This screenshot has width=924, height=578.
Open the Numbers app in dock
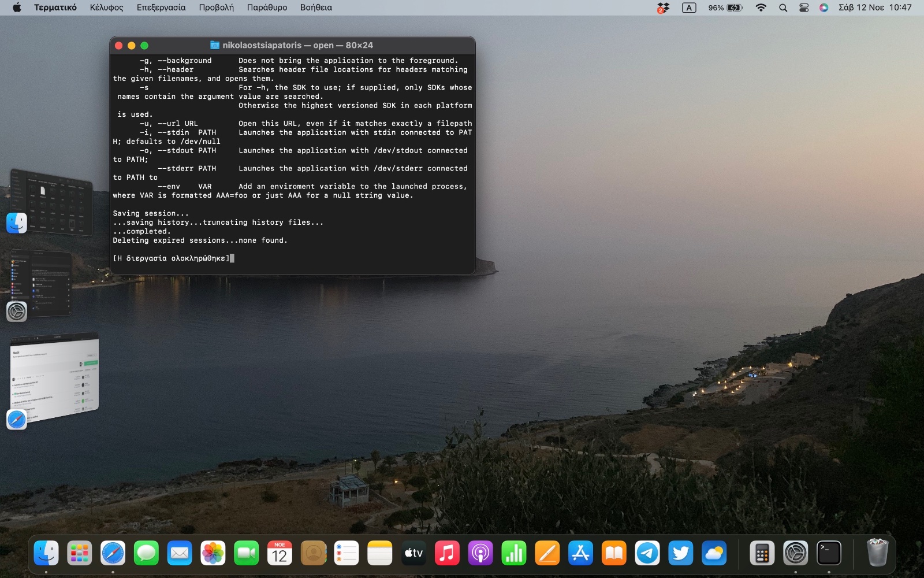click(513, 554)
